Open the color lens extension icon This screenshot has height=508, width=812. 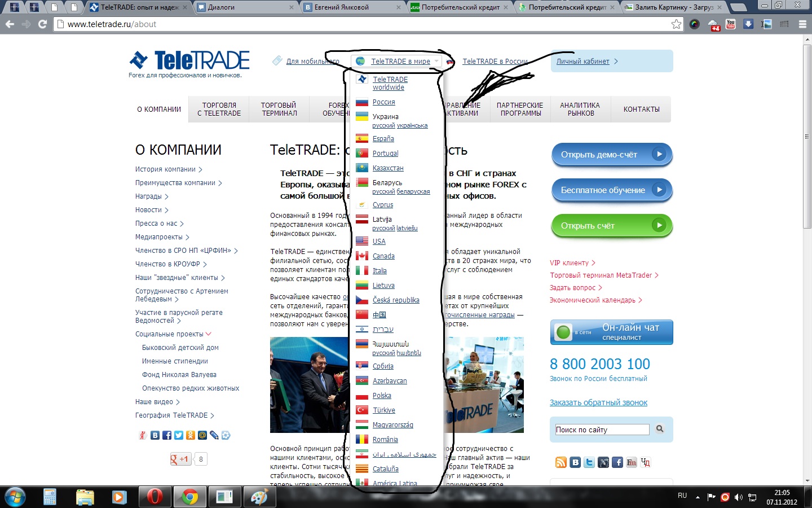click(x=694, y=24)
